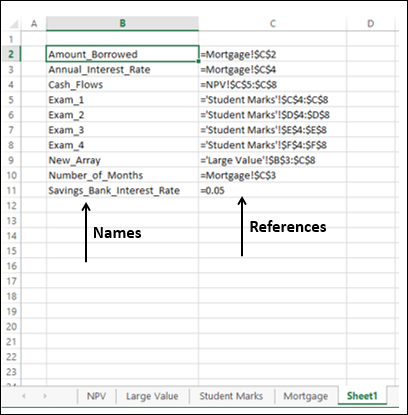
Task: Open the Mortgage sheet tab
Action: 306,396
